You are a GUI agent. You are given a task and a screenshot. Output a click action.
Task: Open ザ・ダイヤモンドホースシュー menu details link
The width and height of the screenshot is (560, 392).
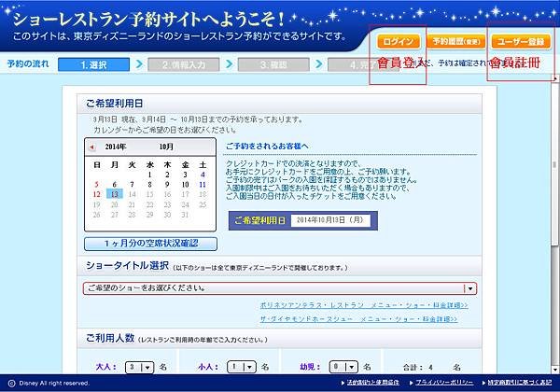358,319
